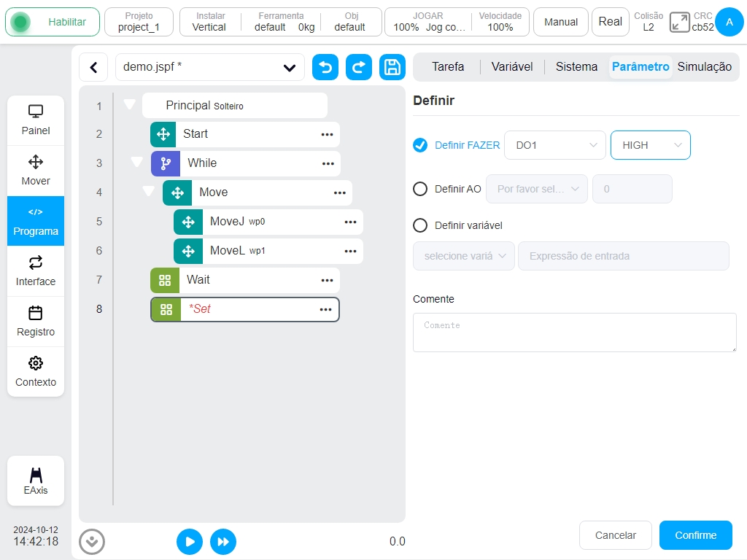The image size is (747, 560).
Task: Click the Confirme button
Action: [695, 535]
